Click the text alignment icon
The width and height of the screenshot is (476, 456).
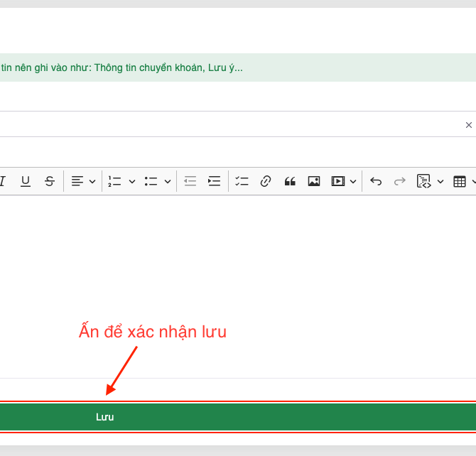click(77, 181)
